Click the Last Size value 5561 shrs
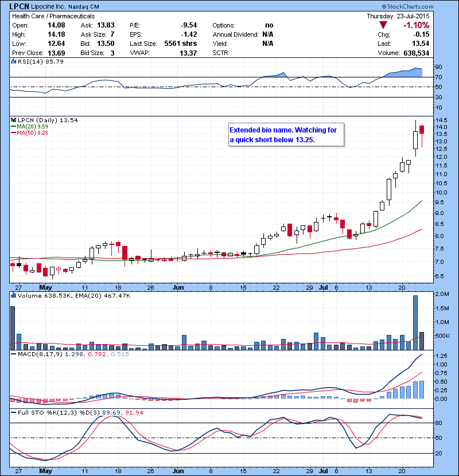This screenshot has width=459, height=476. pyautogui.click(x=181, y=44)
